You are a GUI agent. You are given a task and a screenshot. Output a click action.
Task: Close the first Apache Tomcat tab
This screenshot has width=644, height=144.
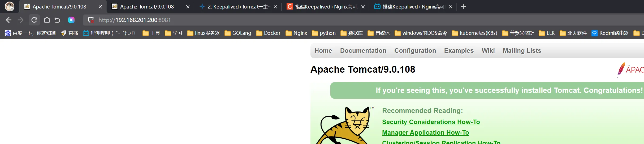tap(100, 7)
